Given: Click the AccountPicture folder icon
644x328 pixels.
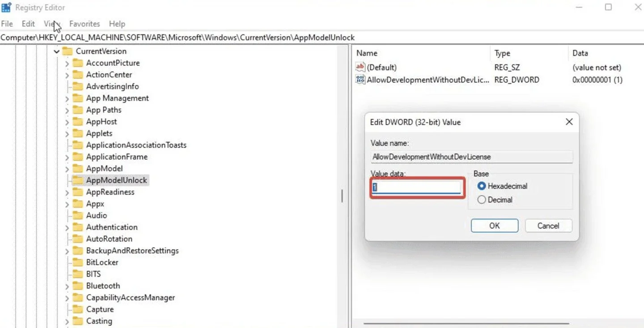Looking at the screenshot, I should click(78, 63).
